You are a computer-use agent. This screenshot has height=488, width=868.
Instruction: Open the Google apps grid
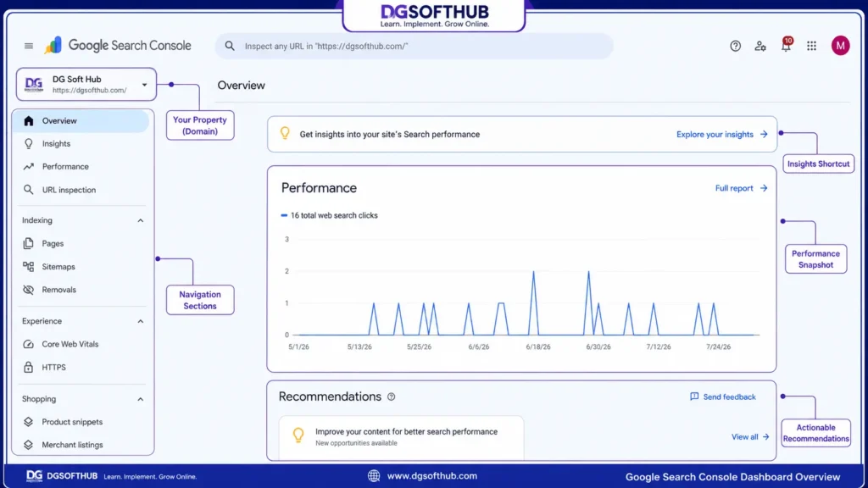pyautogui.click(x=811, y=46)
